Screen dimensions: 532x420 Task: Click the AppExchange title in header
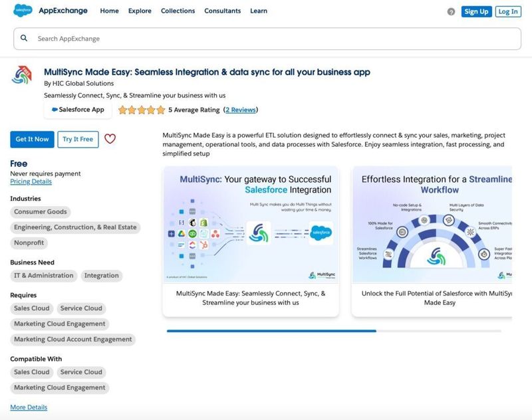63,11
